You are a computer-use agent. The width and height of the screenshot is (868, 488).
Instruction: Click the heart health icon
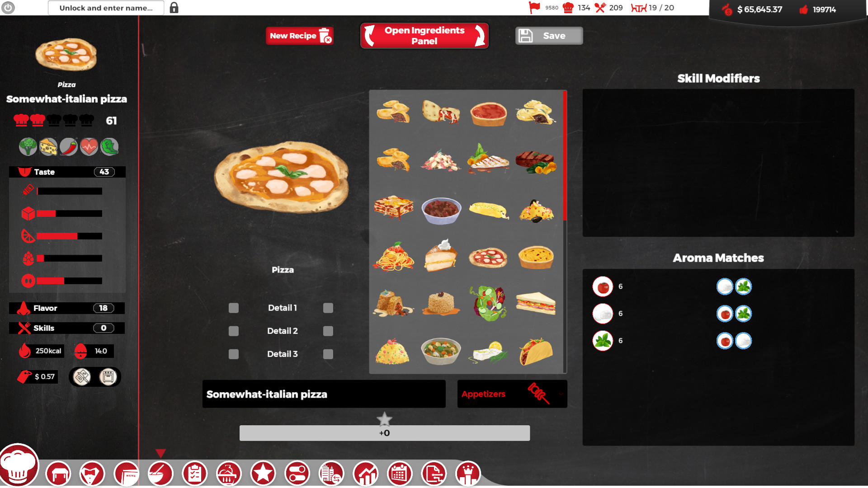[x=87, y=147]
